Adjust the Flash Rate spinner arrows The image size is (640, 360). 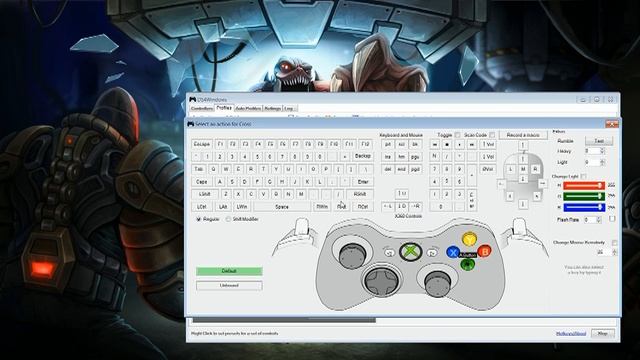click(x=599, y=220)
